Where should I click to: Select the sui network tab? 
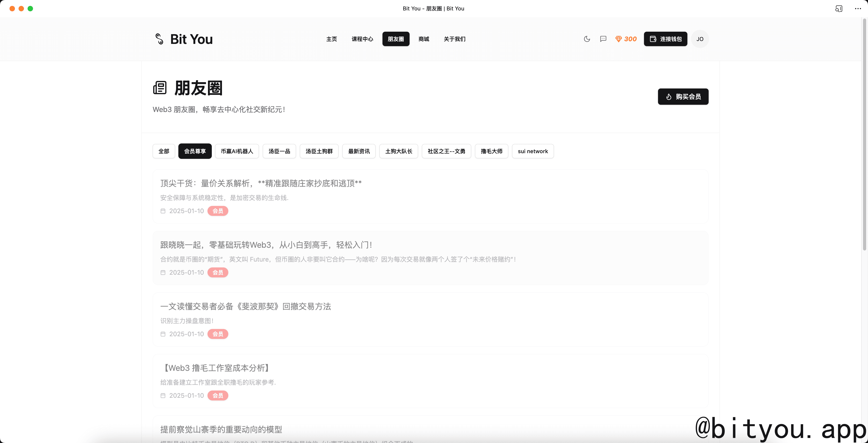(533, 151)
